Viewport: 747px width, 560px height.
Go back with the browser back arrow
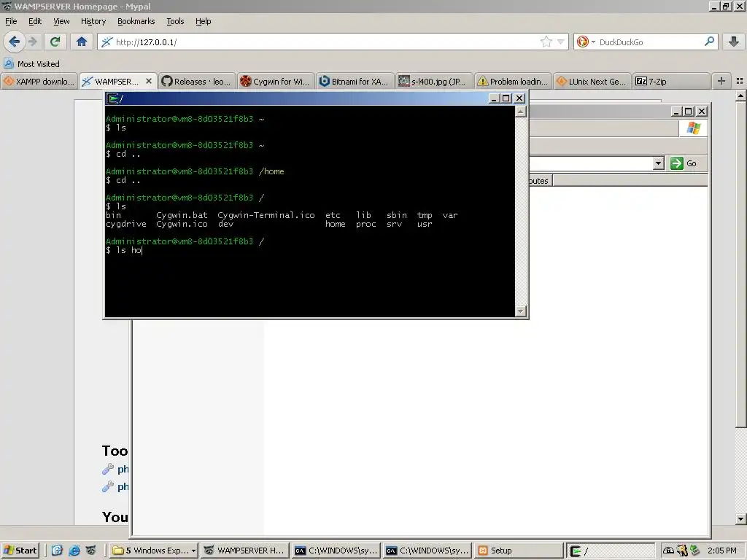[x=15, y=42]
